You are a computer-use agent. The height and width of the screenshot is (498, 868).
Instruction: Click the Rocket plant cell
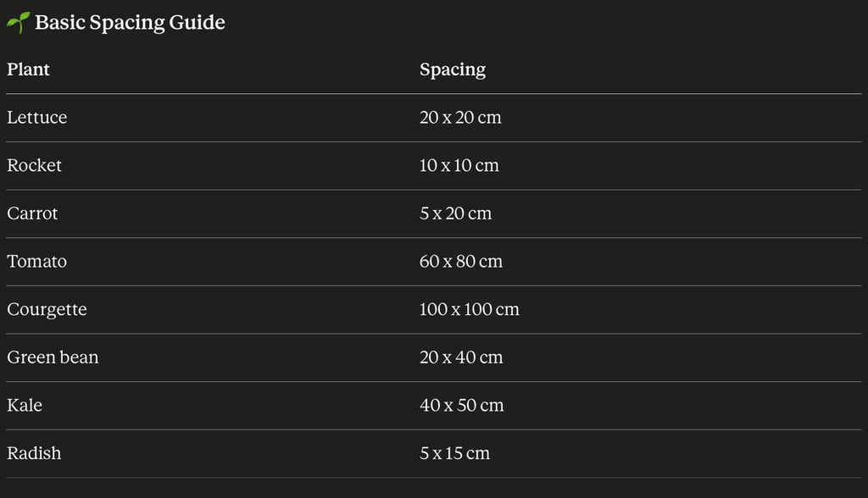click(35, 166)
